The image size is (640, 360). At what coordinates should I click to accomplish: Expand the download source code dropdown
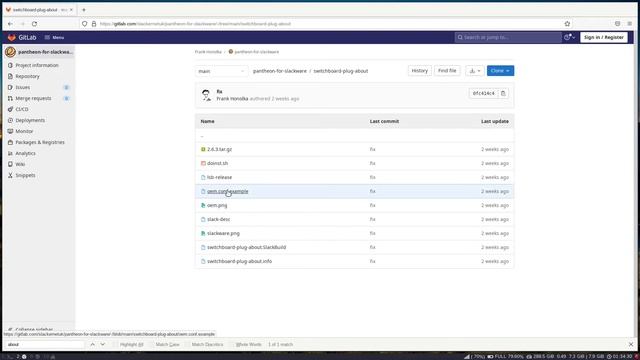click(x=475, y=71)
